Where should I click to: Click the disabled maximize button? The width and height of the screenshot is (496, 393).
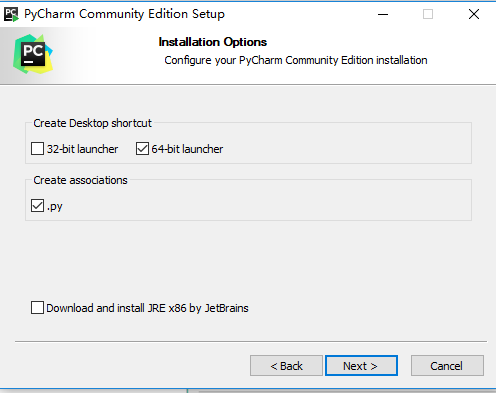tap(428, 14)
